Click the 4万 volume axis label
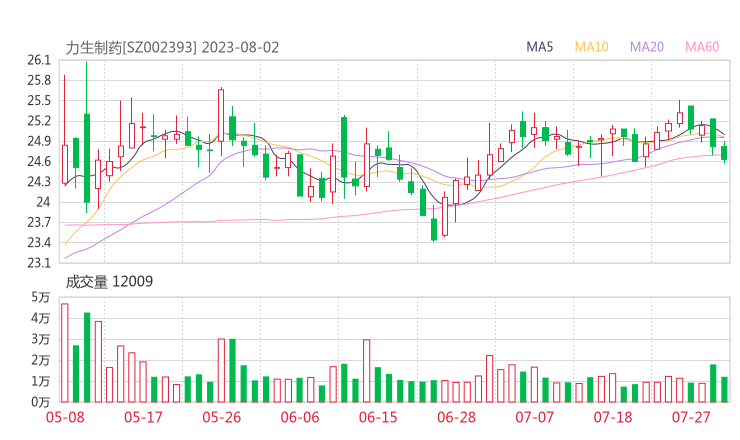Screen dimensions: 740x440 pyautogui.click(x=41, y=318)
